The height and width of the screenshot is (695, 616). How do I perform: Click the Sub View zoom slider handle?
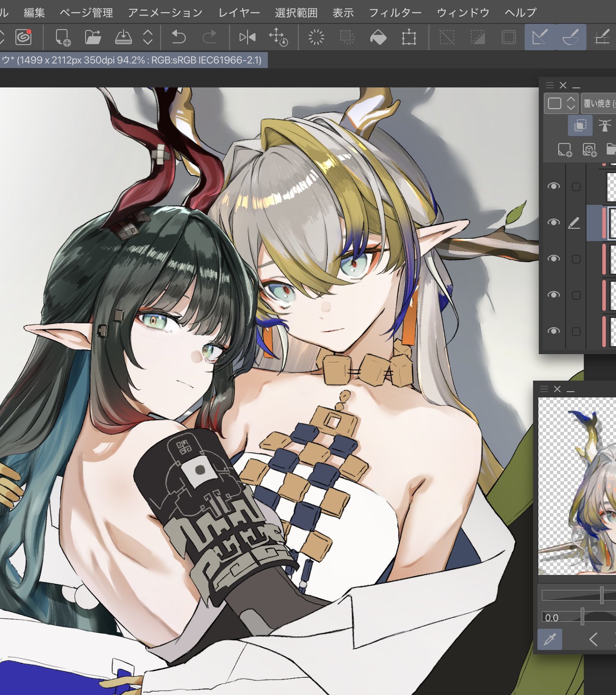[601, 596]
